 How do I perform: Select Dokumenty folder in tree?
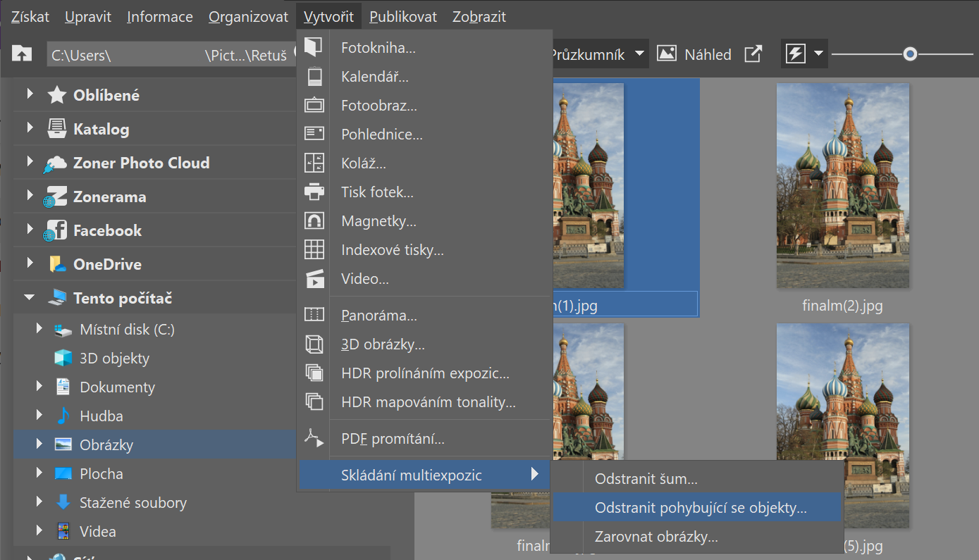117,387
